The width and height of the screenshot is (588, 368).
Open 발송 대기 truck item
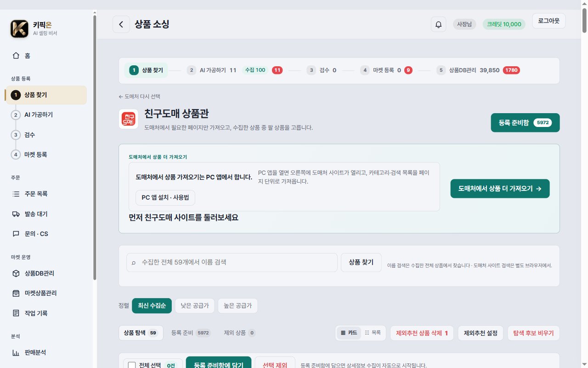45,214
